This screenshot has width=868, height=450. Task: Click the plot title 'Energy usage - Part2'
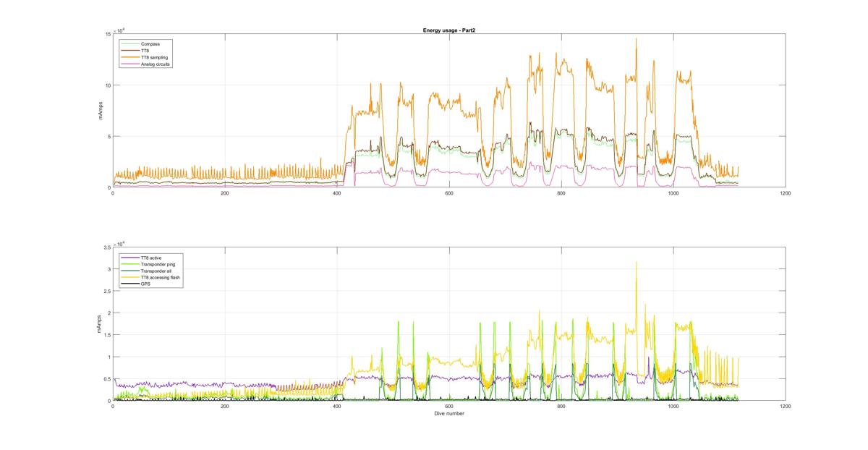(x=448, y=30)
